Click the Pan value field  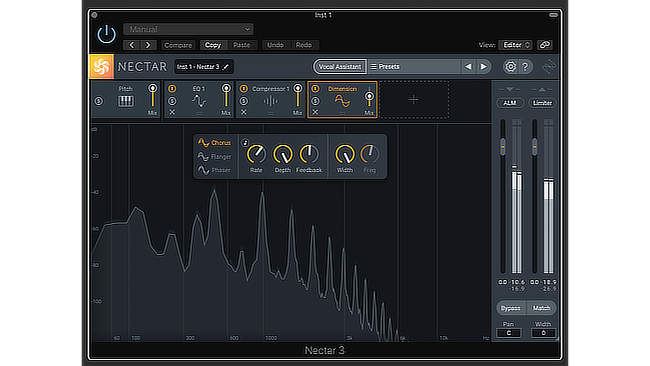pos(509,333)
